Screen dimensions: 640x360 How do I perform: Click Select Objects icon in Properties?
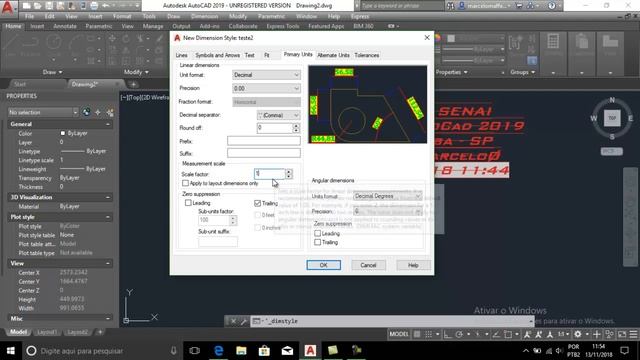(x=98, y=112)
